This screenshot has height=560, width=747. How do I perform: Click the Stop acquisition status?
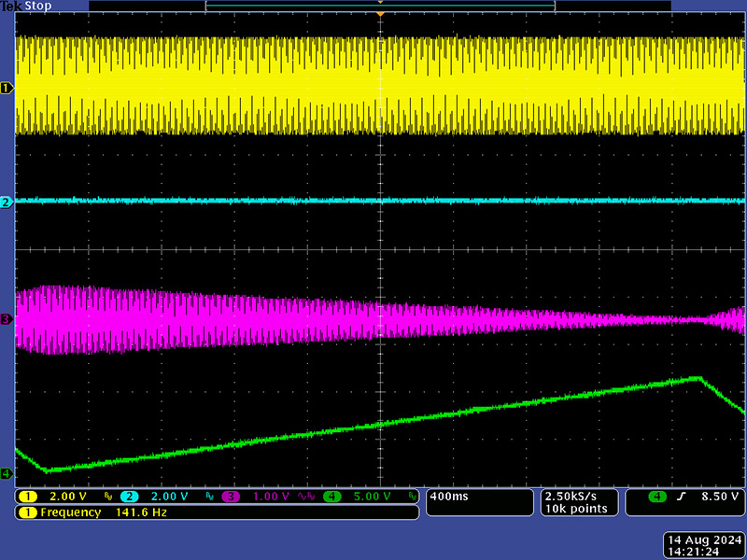pyautogui.click(x=38, y=7)
